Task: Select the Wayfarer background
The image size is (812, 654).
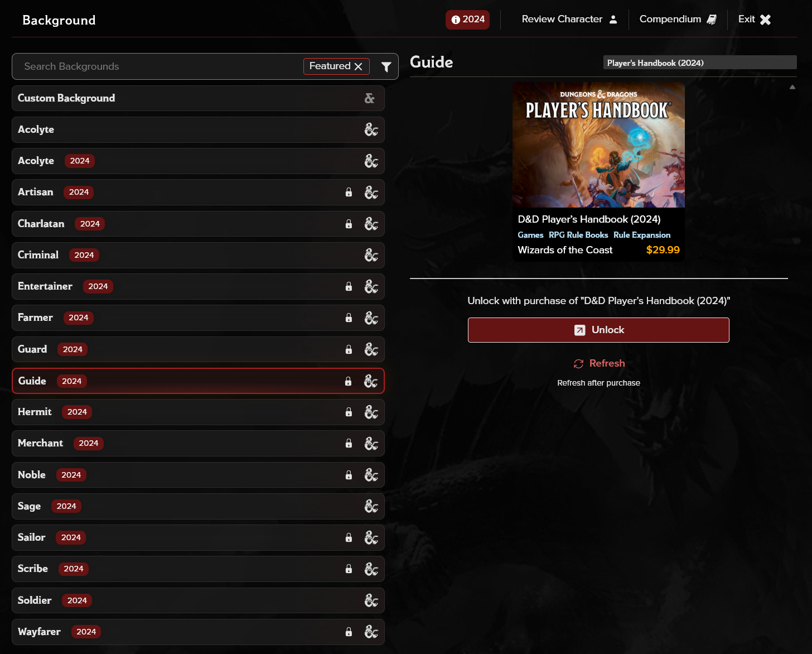Action: (198, 632)
